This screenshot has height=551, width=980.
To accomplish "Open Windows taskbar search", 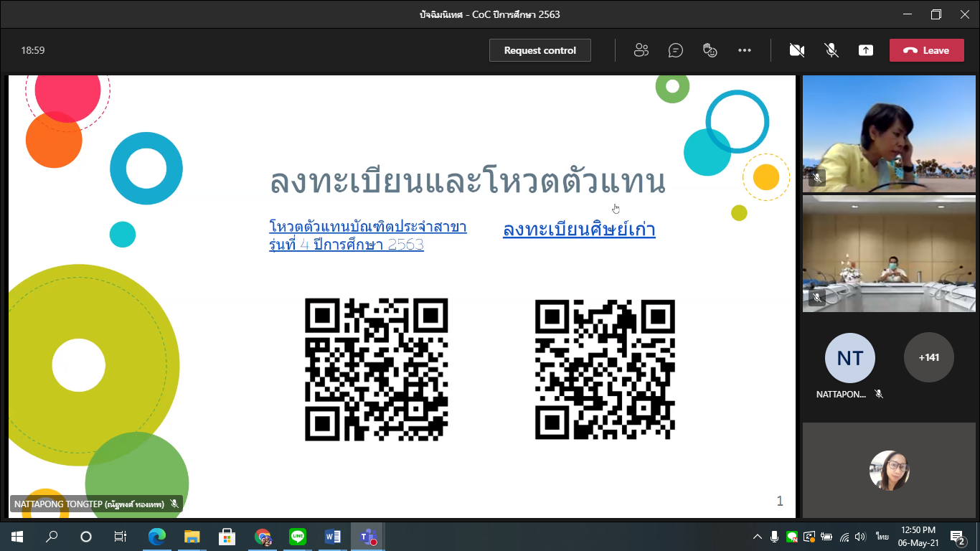I will (x=52, y=536).
